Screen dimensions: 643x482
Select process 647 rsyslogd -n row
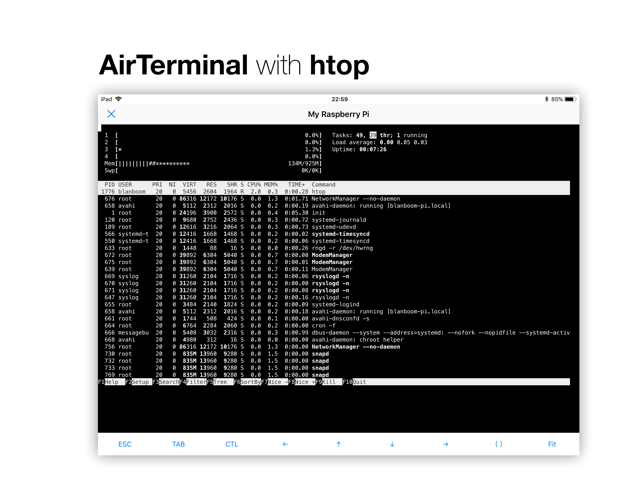point(334,297)
